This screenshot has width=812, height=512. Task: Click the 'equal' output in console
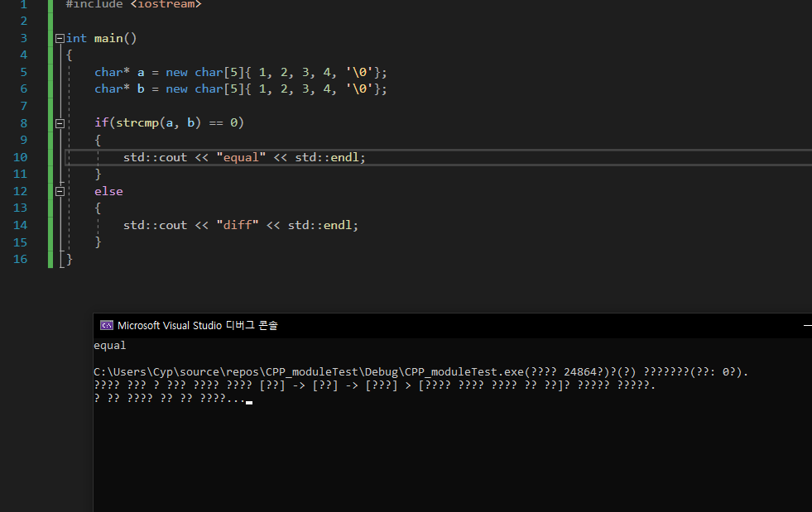[x=110, y=346]
